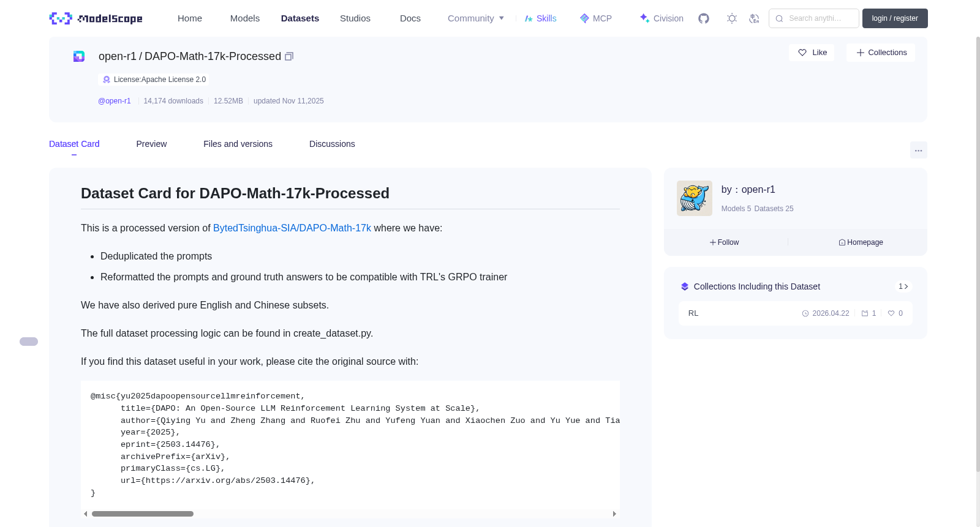Click the RL collection heart icon

(x=891, y=313)
